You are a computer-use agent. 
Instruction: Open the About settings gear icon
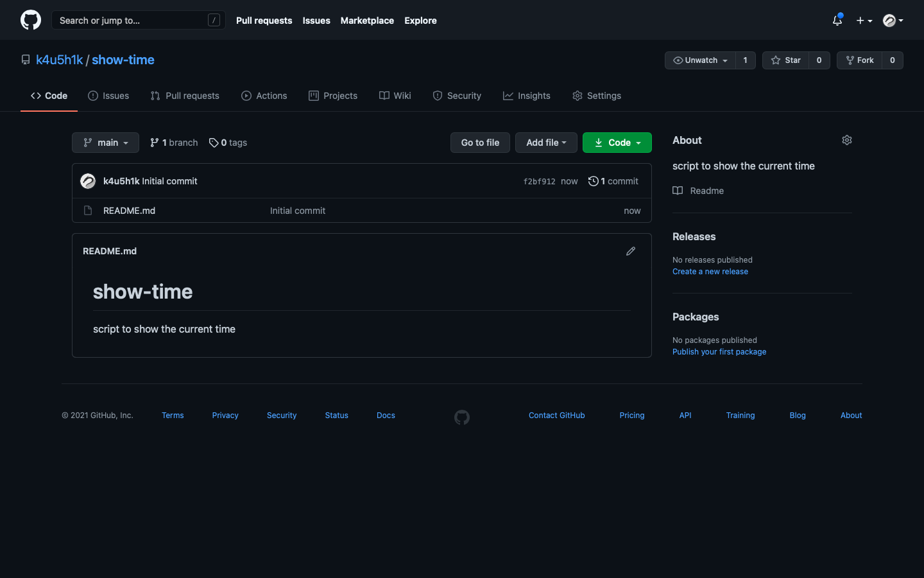pos(847,140)
